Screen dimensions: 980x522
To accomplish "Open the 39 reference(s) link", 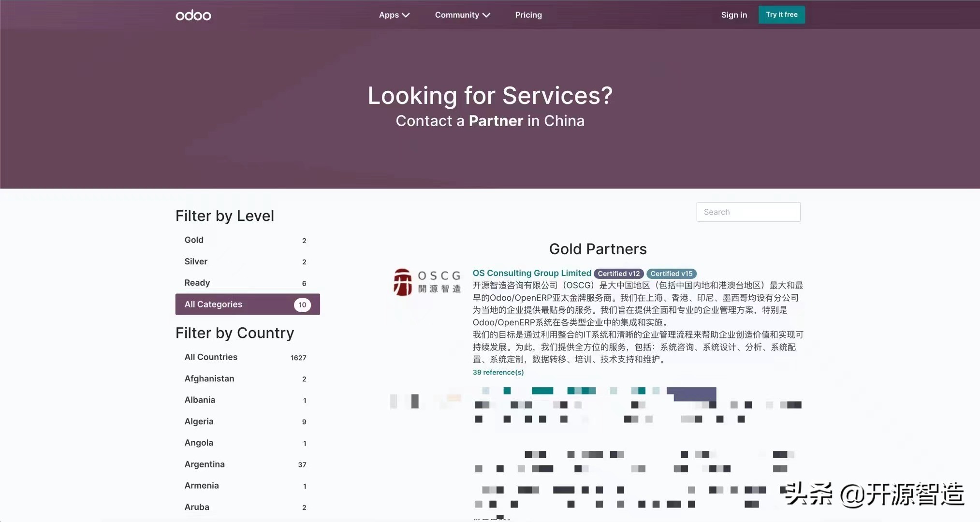I will [x=498, y=372].
